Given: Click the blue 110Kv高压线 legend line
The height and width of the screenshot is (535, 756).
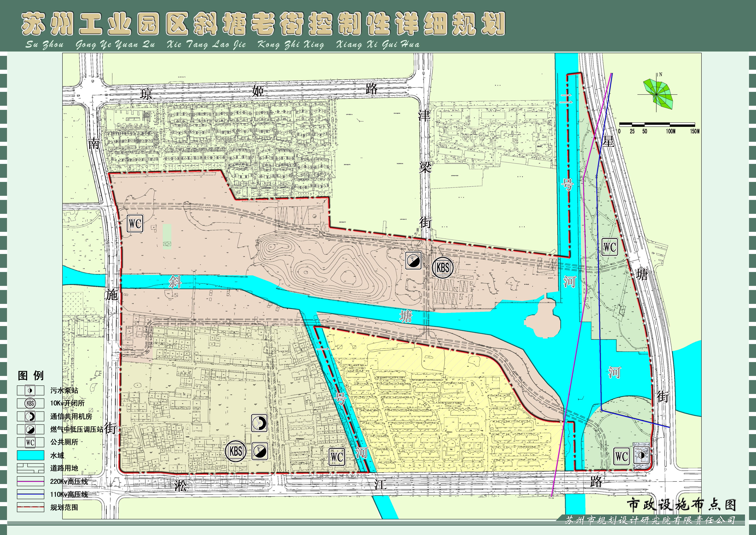Looking at the screenshot, I should 30,494.
